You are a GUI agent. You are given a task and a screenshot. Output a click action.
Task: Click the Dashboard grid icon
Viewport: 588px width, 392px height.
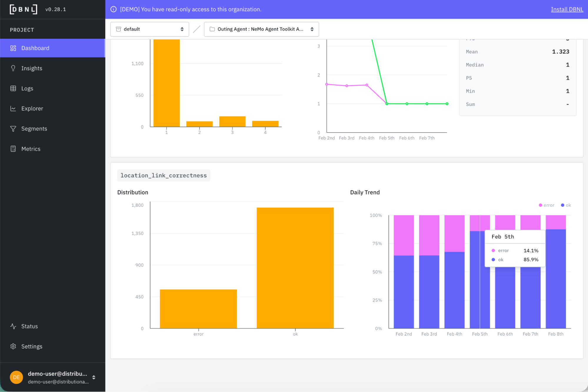13,48
